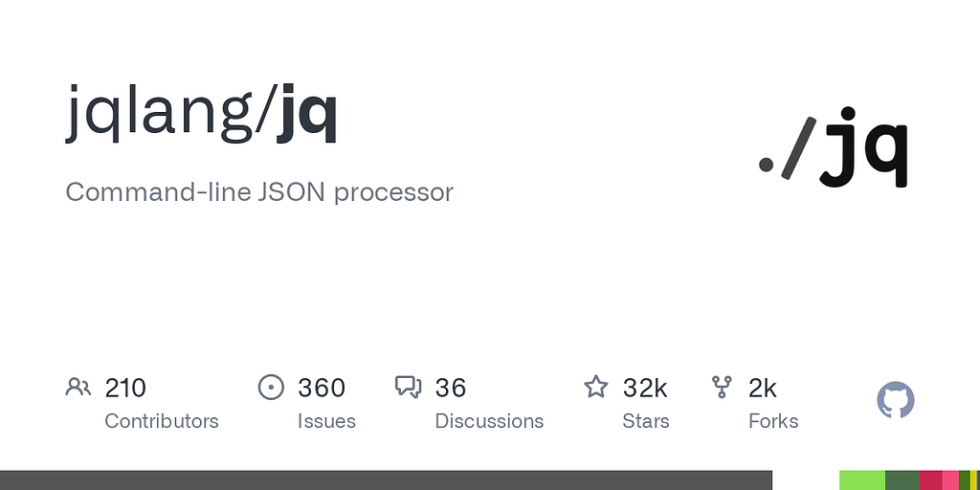Screen dimensions: 980x490
Task: Click the Stars star icon
Action: click(596, 388)
